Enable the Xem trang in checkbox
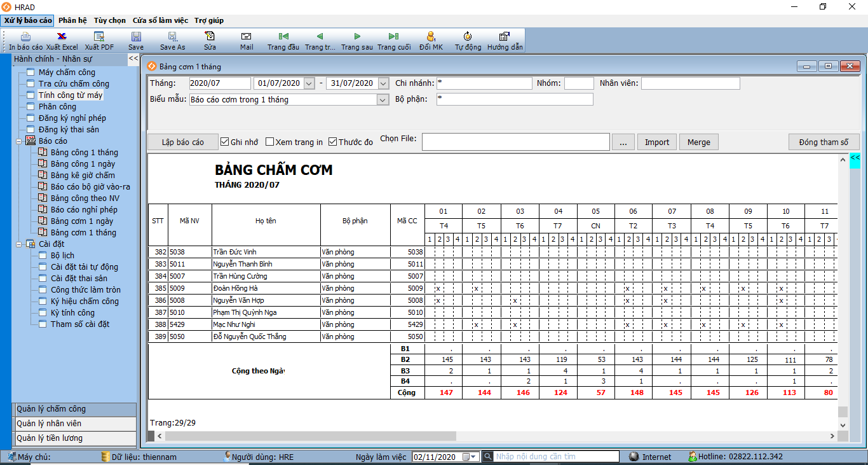 pyautogui.click(x=269, y=142)
